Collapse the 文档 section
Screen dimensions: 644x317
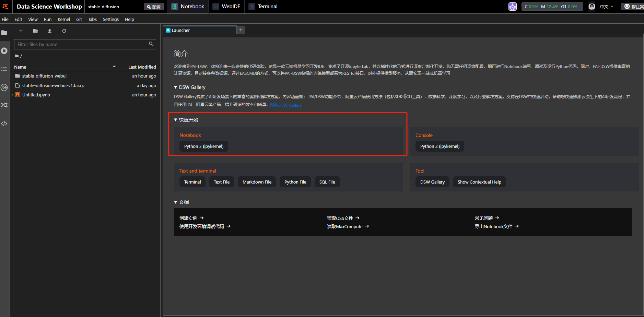176,202
